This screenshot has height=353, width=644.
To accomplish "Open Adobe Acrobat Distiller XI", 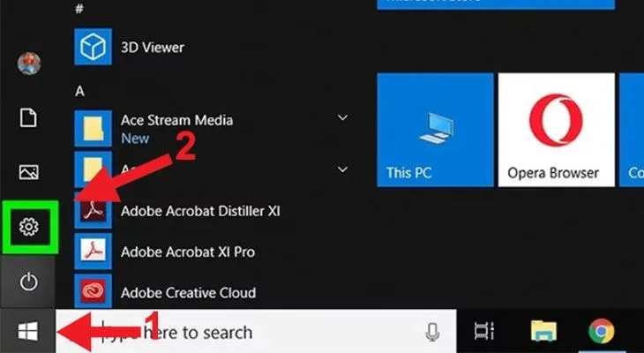I will [x=200, y=212].
